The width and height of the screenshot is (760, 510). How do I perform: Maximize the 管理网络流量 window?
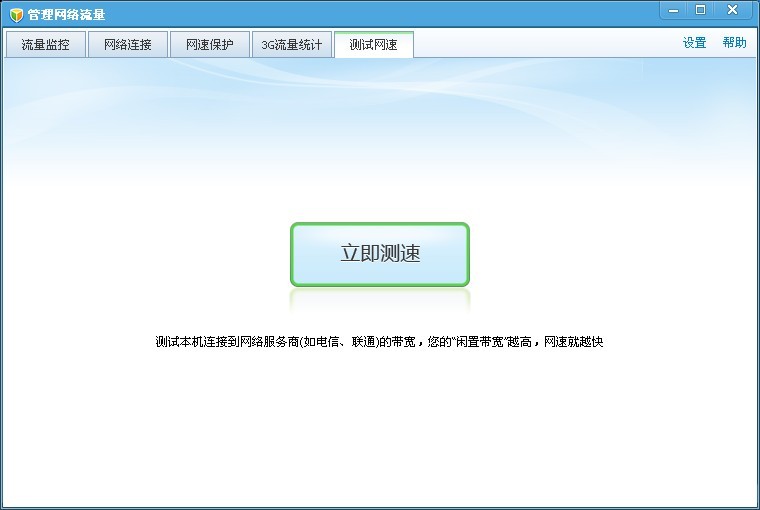click(x=700, y=10)
